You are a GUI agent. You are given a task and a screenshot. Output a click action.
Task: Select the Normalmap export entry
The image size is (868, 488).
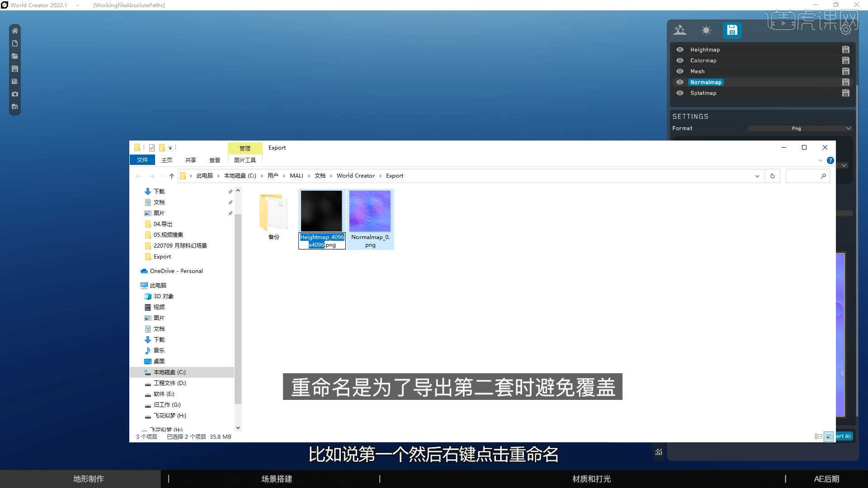[706, 82]
